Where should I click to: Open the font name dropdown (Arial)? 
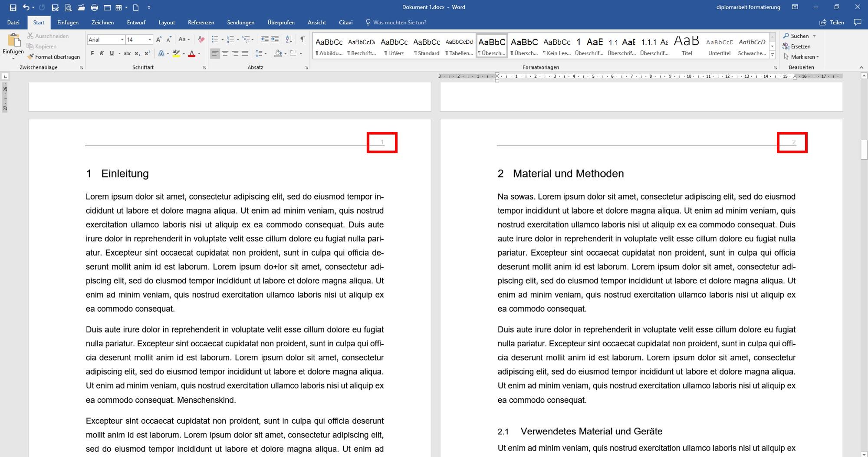click(122, 39)
